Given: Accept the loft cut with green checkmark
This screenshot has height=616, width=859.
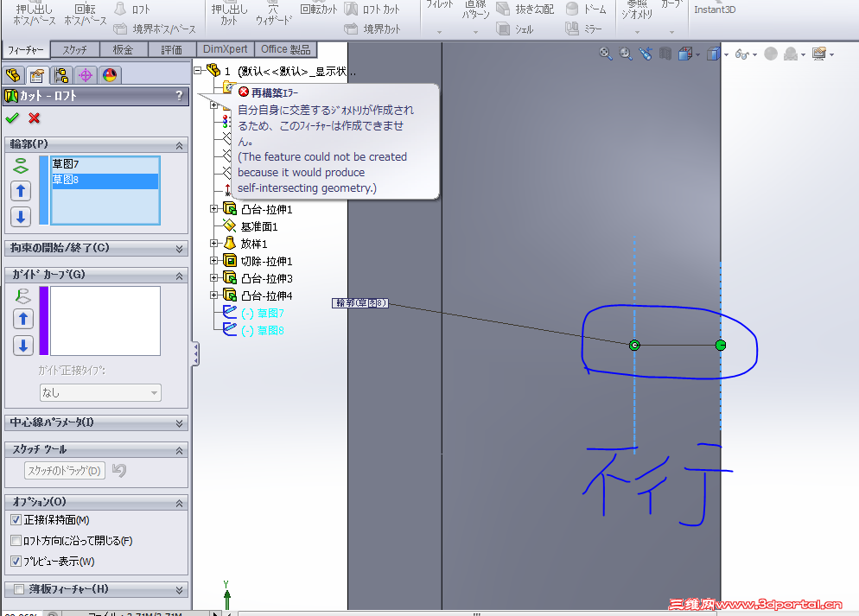Looking at the screenshot, I should click(12, 117).
